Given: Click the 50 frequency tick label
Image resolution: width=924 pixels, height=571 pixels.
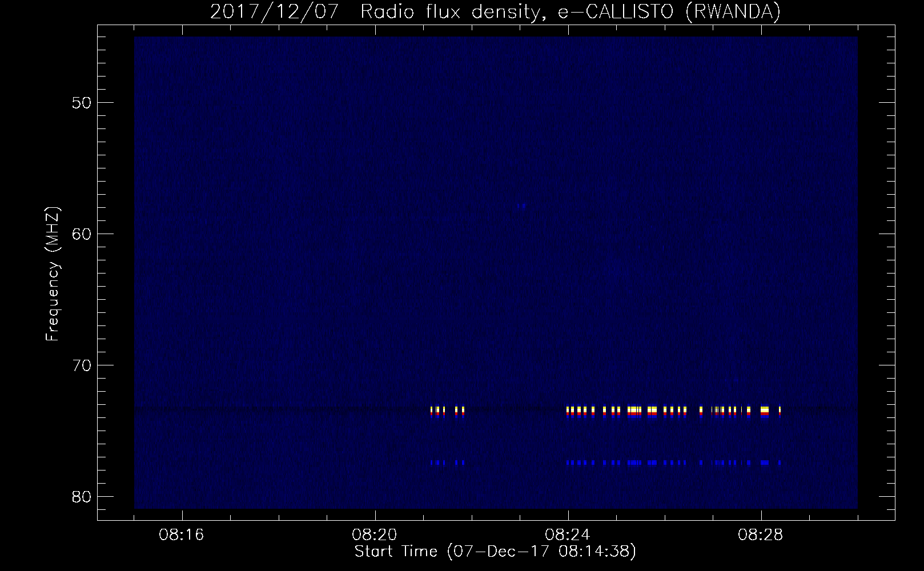Looking at the screenshot, I should [81, 103].
